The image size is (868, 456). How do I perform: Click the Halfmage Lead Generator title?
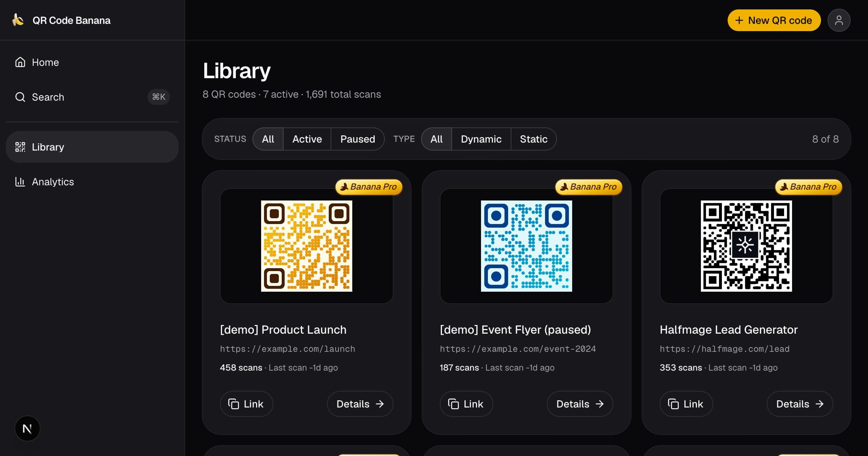click(x=729, y=330)
